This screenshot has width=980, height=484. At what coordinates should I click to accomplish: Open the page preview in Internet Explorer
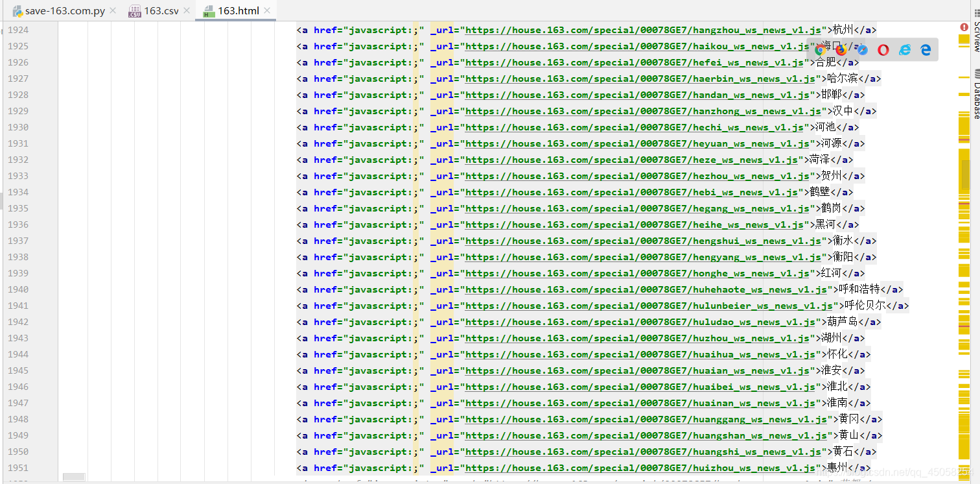pos(905,49)
